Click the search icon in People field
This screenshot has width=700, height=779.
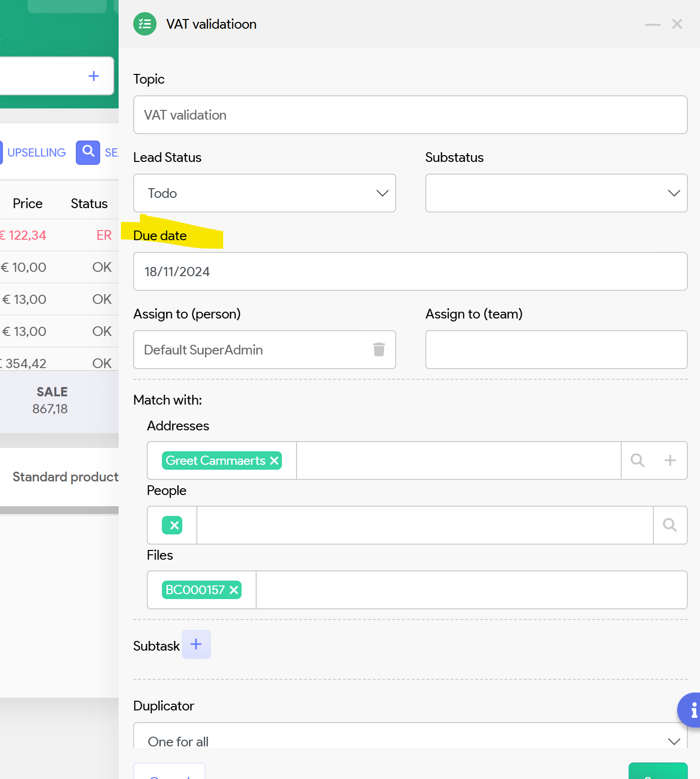(669, 525)
